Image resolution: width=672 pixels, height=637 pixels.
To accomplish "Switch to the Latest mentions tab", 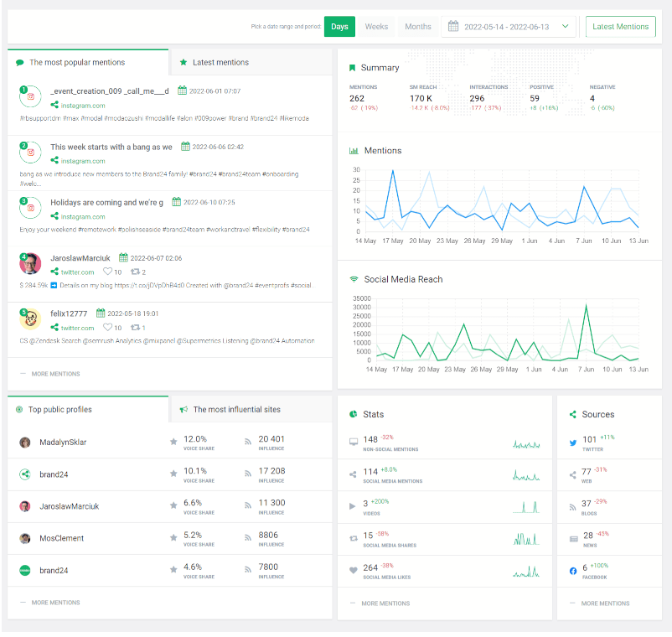I will (x=220, y=62).
